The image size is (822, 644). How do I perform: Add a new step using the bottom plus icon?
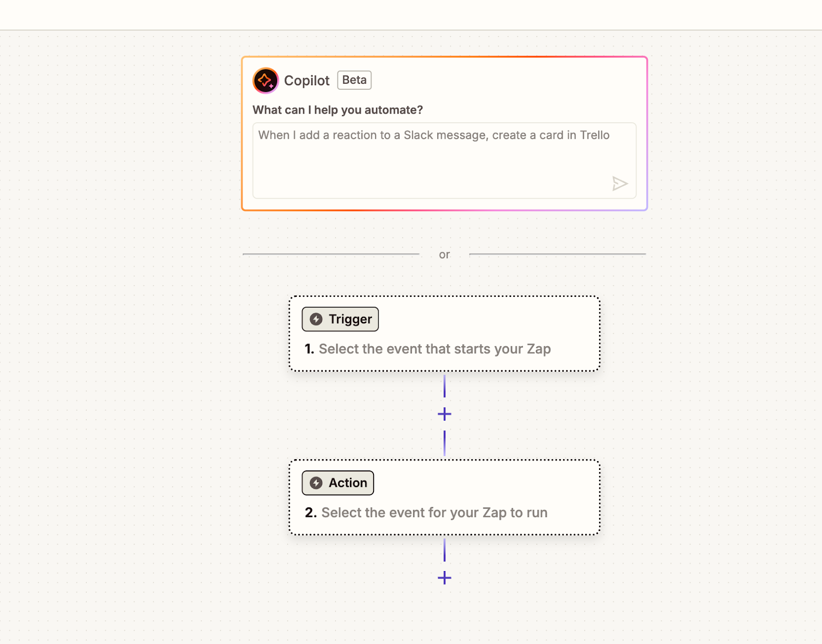[x=443, y=578]
